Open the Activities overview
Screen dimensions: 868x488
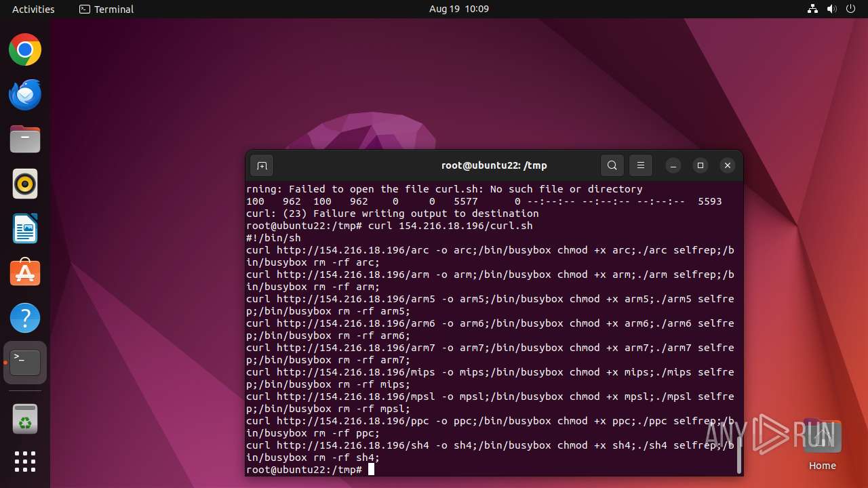[x=33, y=9]
